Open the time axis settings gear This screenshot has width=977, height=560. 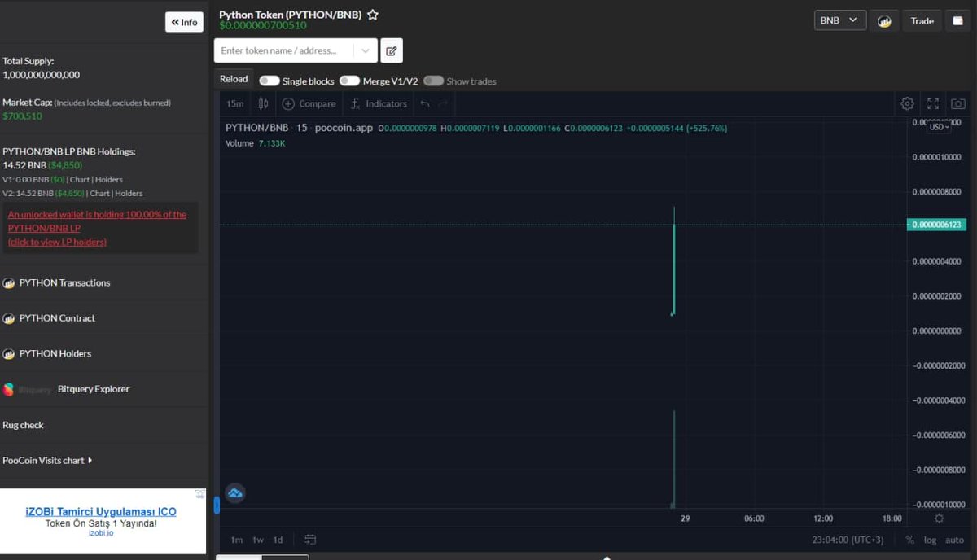coord(940,518)
